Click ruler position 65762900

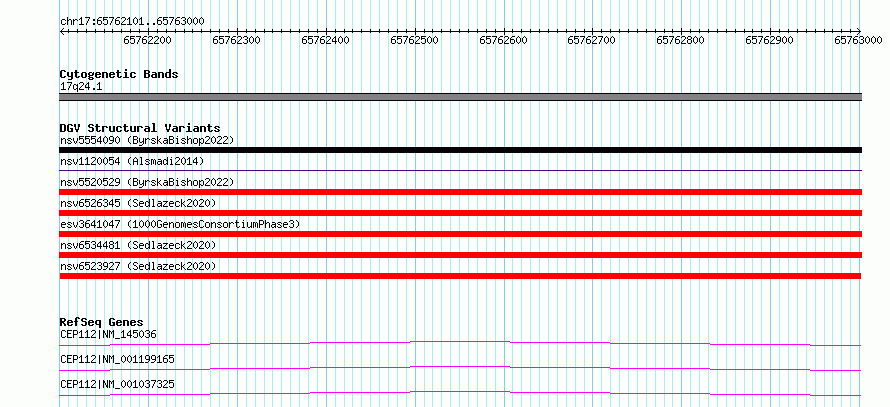[770, 40]
